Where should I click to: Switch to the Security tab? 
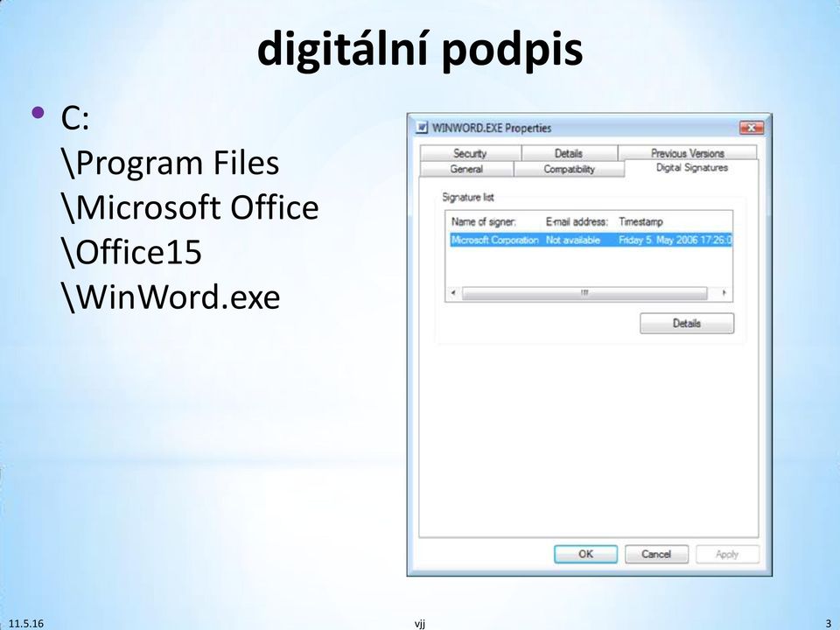point(471,153)
